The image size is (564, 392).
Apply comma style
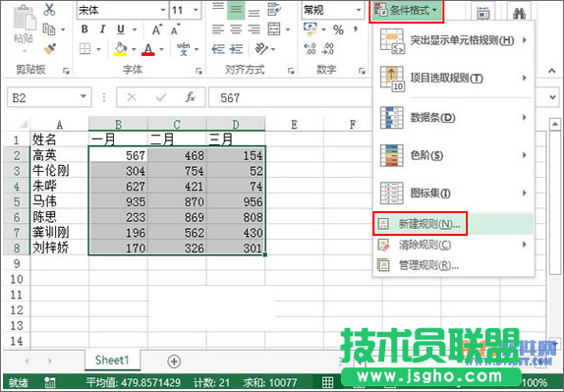356,29
